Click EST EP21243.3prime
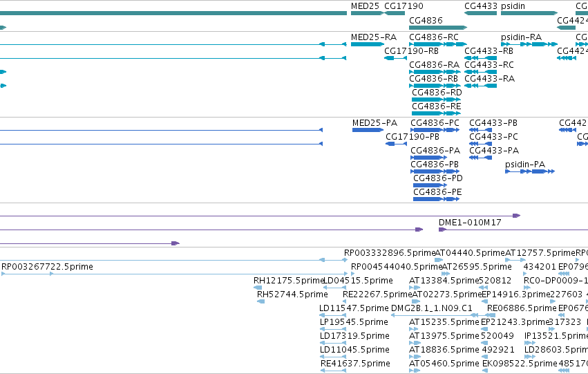Image resolution: width=588 pixels, height=374 pixels. tap(515, 323)
